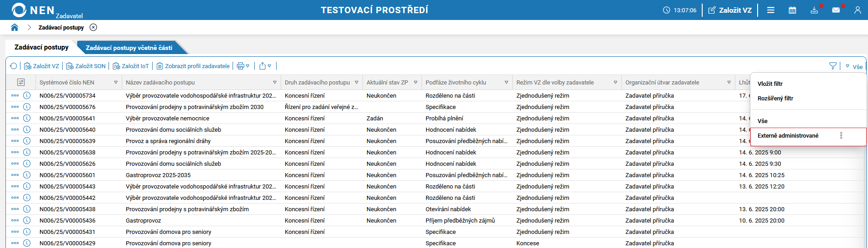Open row actions dots for N006/25/V00005431
The width and height of the screenshot is (868, 248).
tap(15, 232)
